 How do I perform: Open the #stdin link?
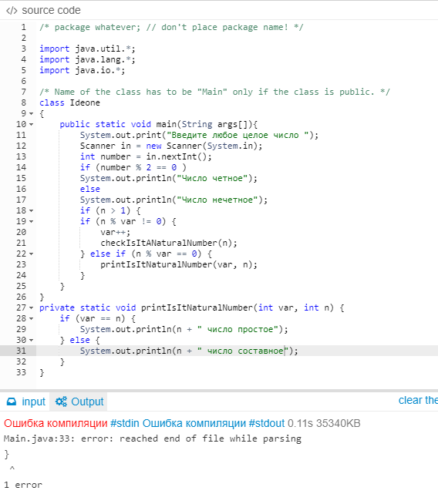[x=125, y=423]
